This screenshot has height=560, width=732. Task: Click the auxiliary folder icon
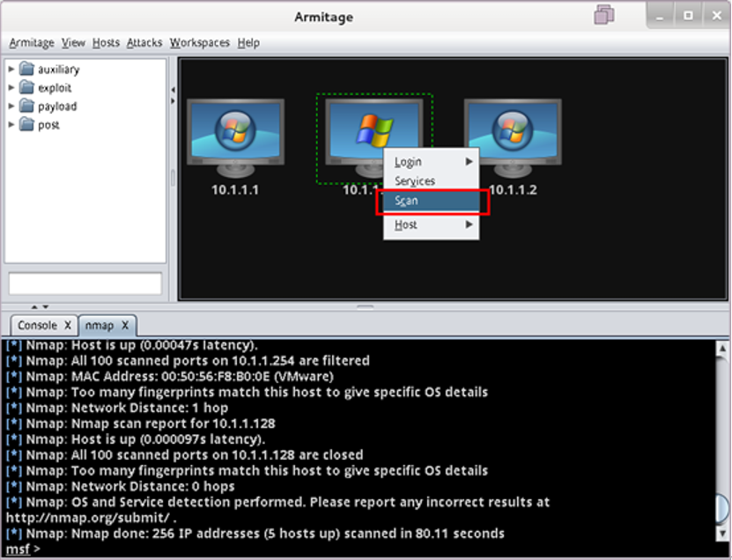(x=26, y=69)
